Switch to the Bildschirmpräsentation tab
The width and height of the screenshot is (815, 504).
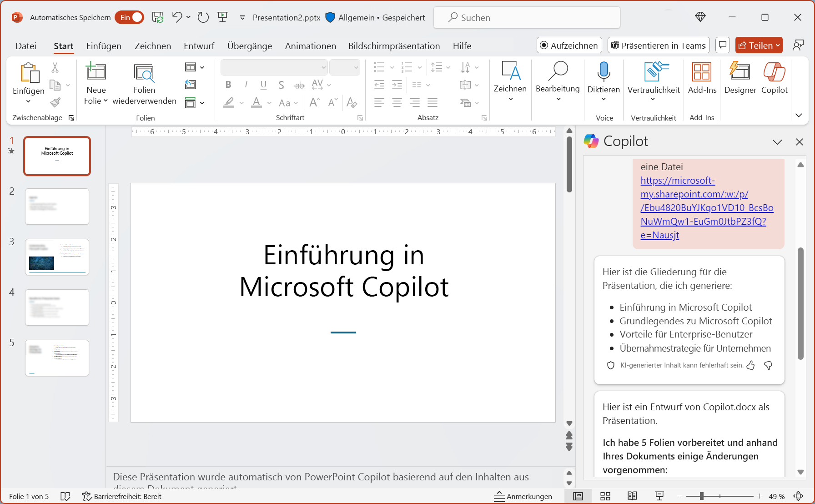point(394,46)
